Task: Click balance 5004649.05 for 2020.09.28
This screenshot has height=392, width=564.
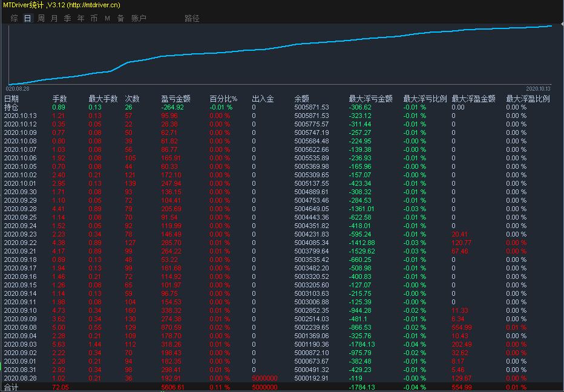Action: [312, 209]
